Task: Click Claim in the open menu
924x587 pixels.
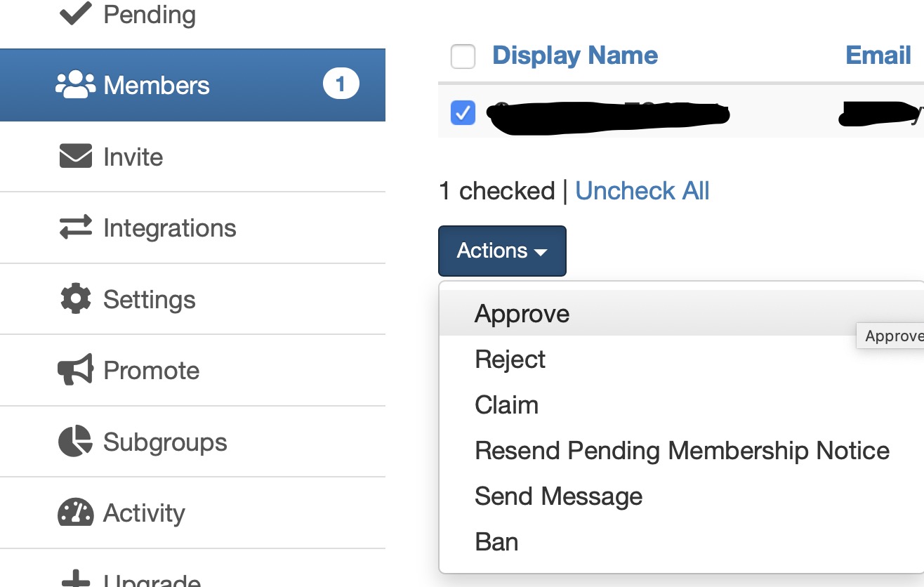Action: [506, 404]
